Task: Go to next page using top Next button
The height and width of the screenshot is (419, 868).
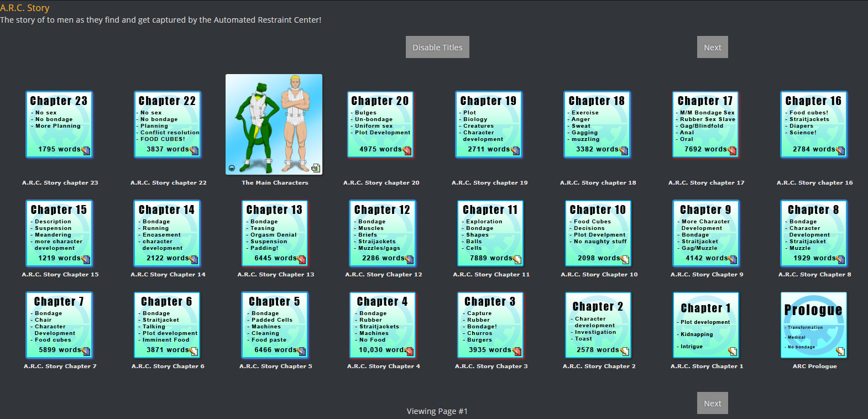Action: pos(712,47)
